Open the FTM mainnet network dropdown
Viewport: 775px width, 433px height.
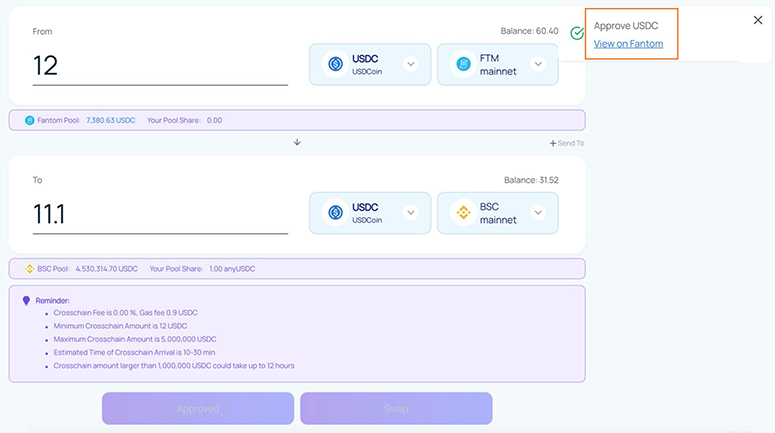pyautogui.click(x=538, y=64)
